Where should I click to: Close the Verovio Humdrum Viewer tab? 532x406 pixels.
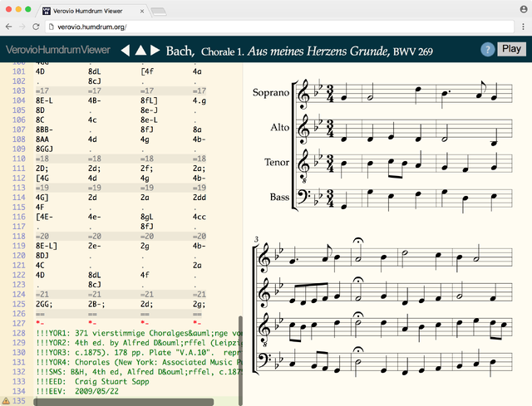tap(143, 9)
